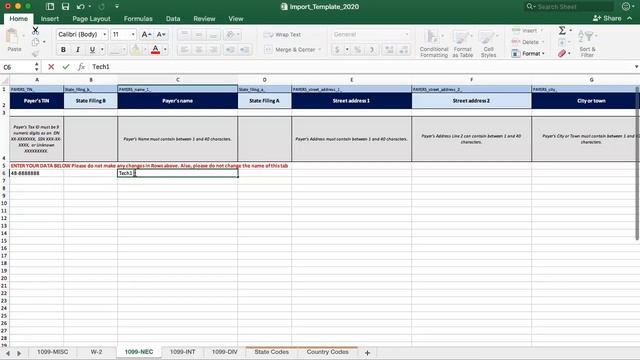Apply Bold formatting
Screen dimensions: 640x360
click(63, 50)
